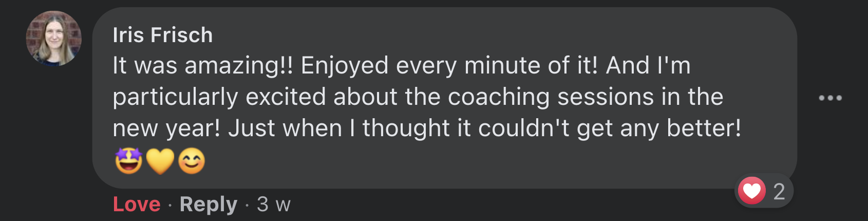This screenshot has width=868, height=221.
Task: View the reaction count of 2
Action: [779, 191]
